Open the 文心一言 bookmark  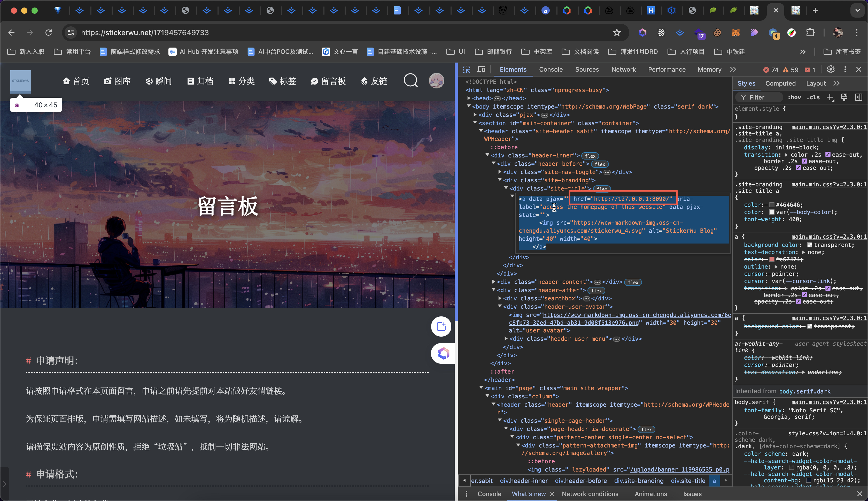340,52
